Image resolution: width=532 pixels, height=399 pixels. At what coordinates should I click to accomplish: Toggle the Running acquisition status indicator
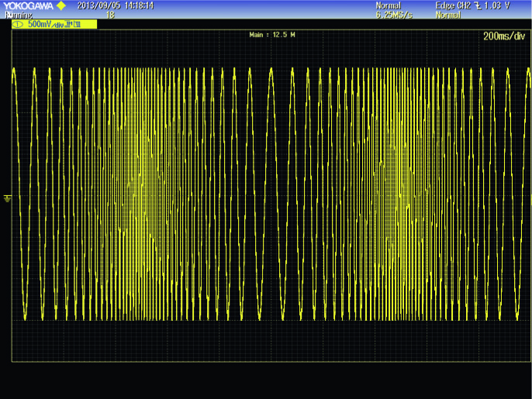tap(19, 15)
